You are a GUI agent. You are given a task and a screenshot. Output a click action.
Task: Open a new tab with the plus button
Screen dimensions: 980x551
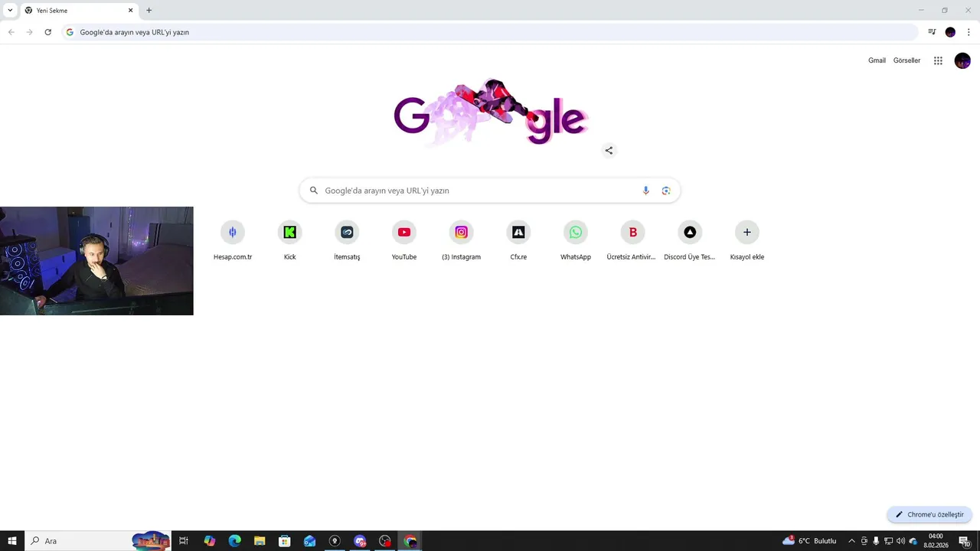(149, 10)
